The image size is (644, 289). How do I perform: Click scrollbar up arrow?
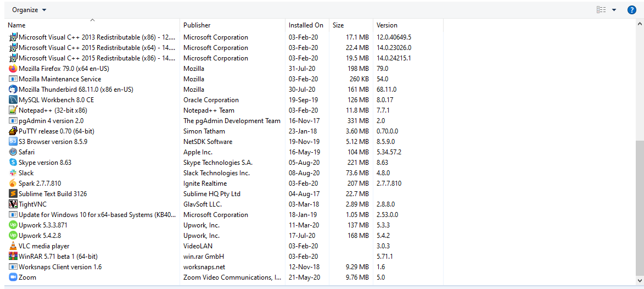click(640, 24)
